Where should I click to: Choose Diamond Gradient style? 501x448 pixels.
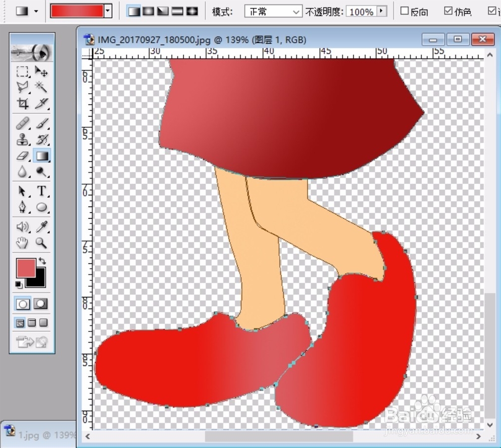[192, 12]
